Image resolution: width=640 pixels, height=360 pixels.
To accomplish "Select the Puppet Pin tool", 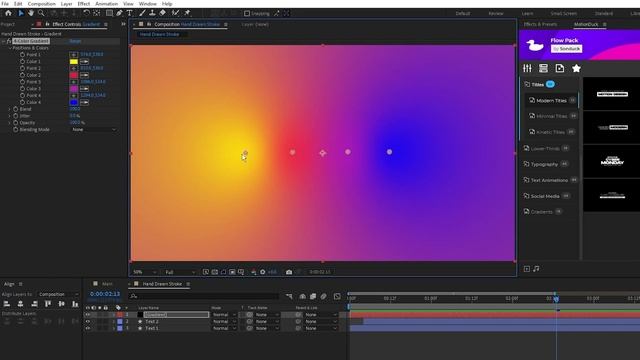I will (x=187, y=13).
